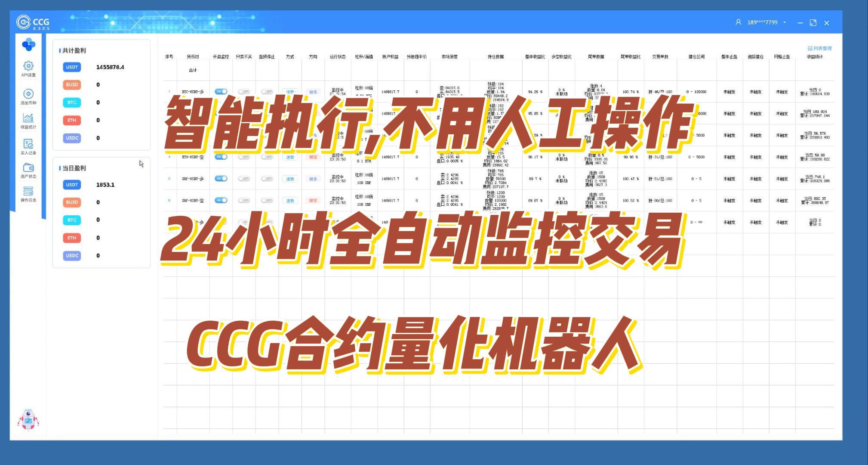Click the 账户权益 column header

click(x=390, y=57)
